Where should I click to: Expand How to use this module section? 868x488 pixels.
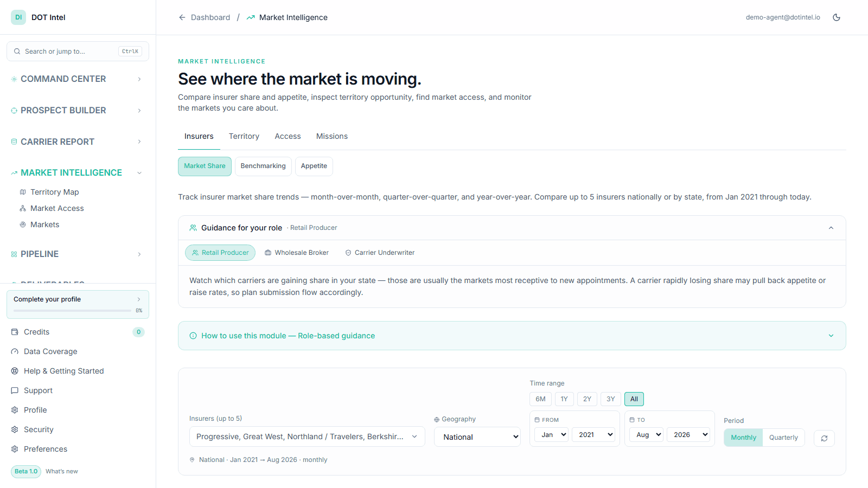coord(512,336)
